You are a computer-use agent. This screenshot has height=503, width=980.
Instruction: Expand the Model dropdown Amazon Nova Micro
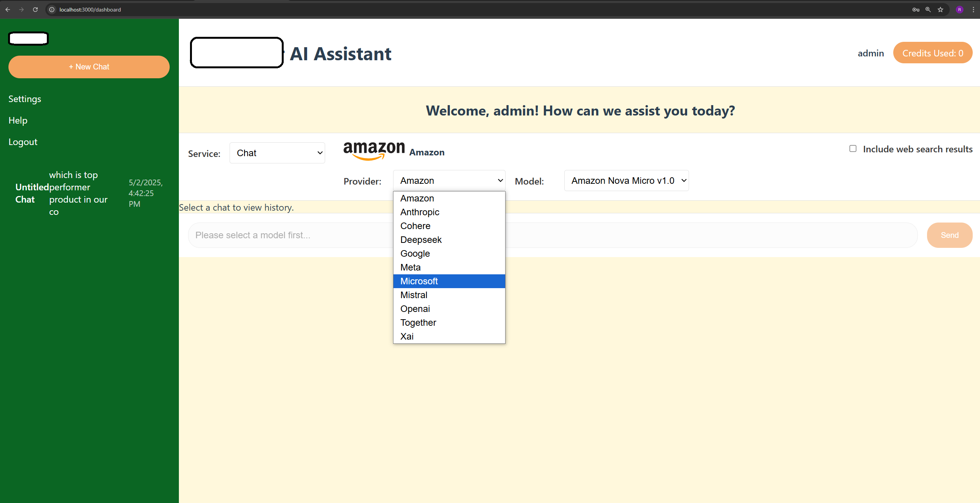pos(626,180)
